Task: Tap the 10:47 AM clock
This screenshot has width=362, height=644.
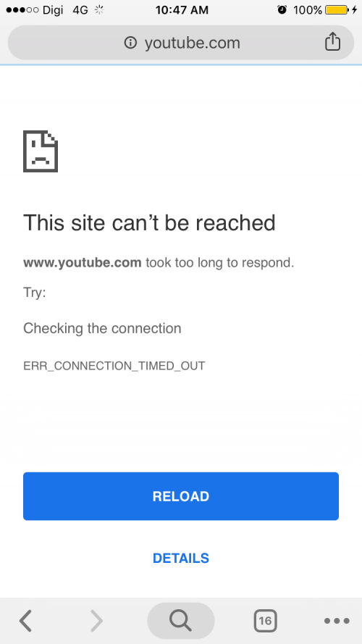Action: tap(182, 10)
